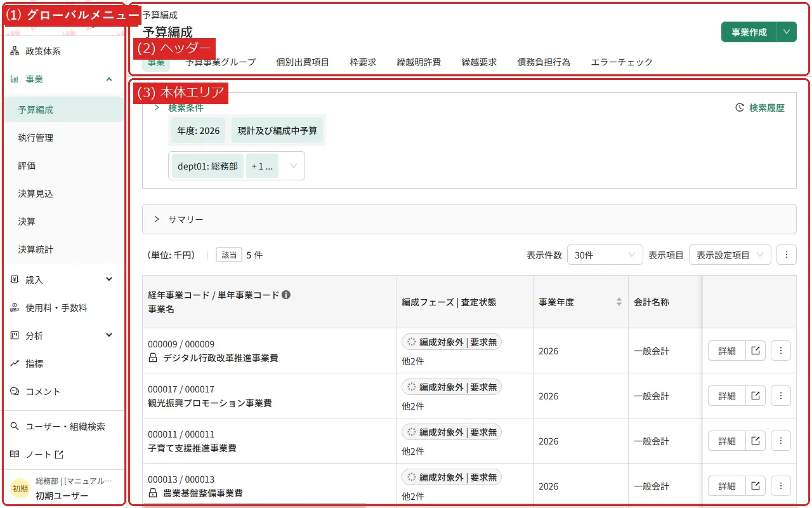812x508 pixels.
Task: Click the 年度: 2026 filter chip
Action: (x=199, y=130)
